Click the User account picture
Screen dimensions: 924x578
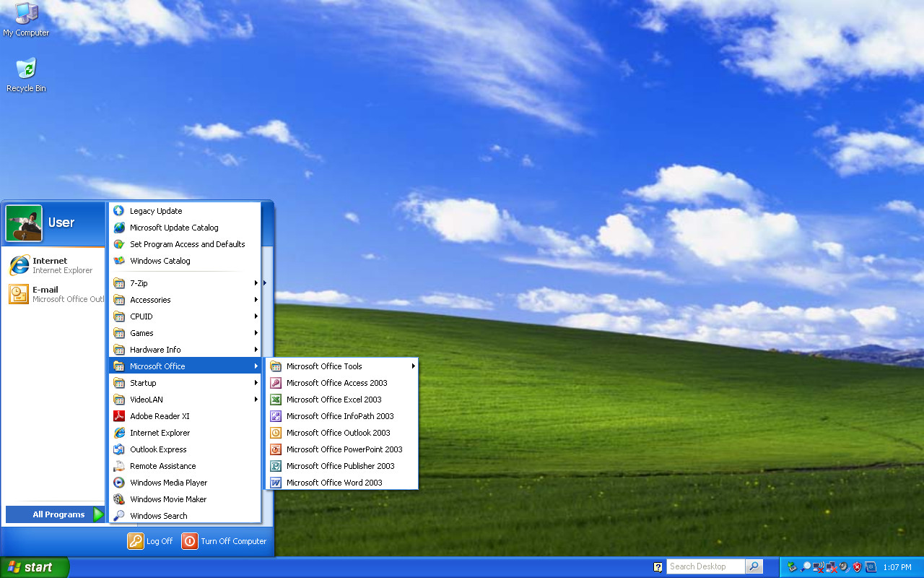pyautogui.click(x=24, y=223)
